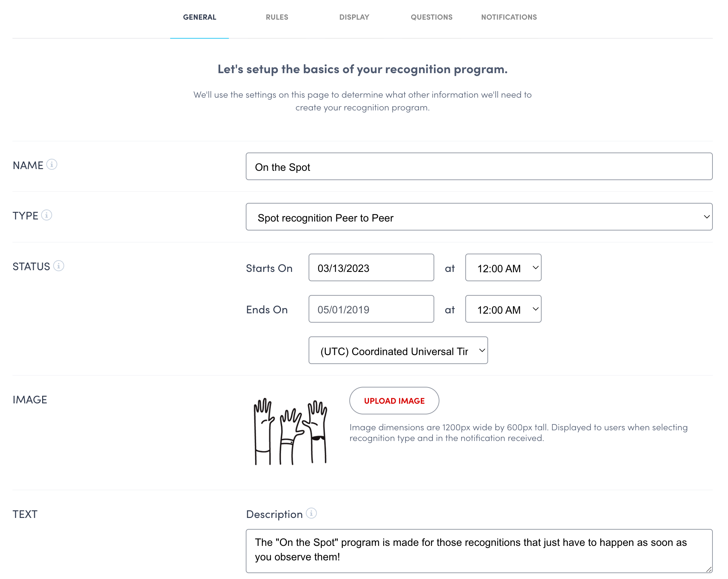Image resolution: width=728 pixels, height=579 pixels.
Task: Click the description textarea resize handle
Action: coord(709,569)
